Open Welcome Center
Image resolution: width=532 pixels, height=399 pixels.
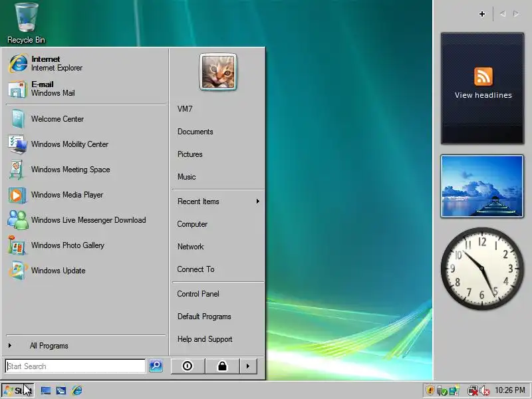click(86, 119)
